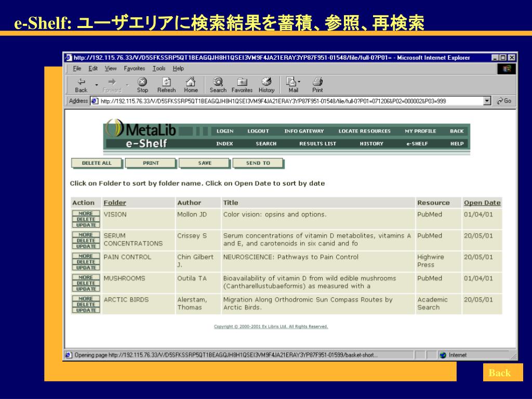The height and width of the screenshot is (399, 532).
Task: Expand the address bar dropdown
Action: [x=487, y=101]
